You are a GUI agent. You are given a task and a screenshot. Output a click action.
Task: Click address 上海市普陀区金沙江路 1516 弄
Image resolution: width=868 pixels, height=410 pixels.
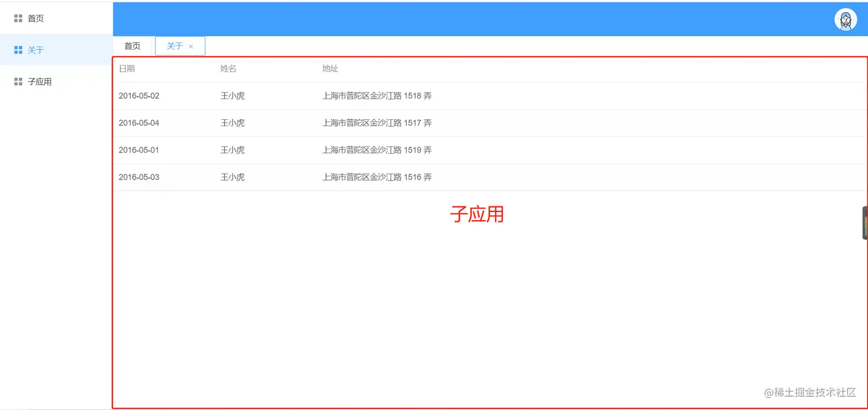click(x=377, y=177)
